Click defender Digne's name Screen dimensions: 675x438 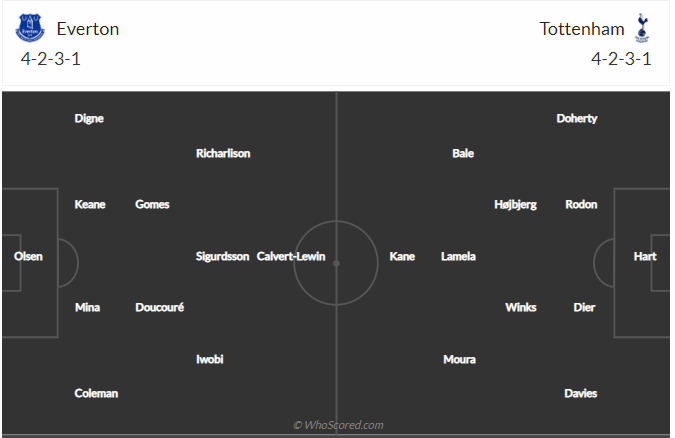[x=89, y=118]
